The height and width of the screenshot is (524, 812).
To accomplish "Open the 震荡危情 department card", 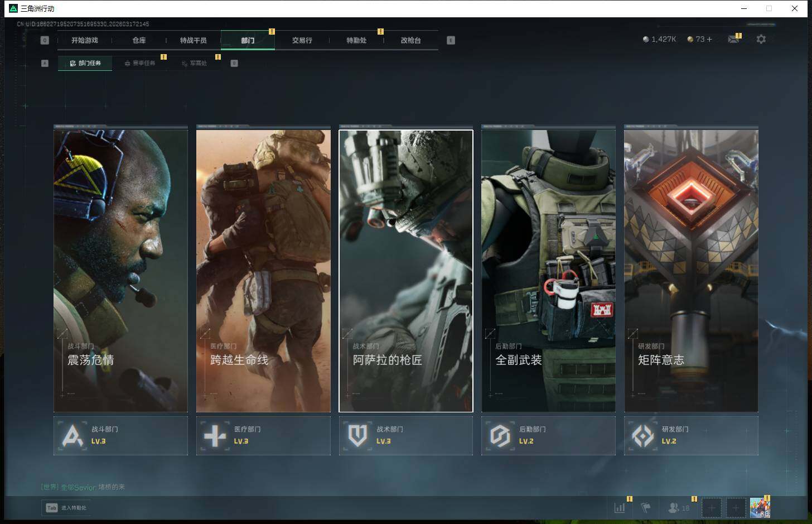I will (x=120, y=271).
